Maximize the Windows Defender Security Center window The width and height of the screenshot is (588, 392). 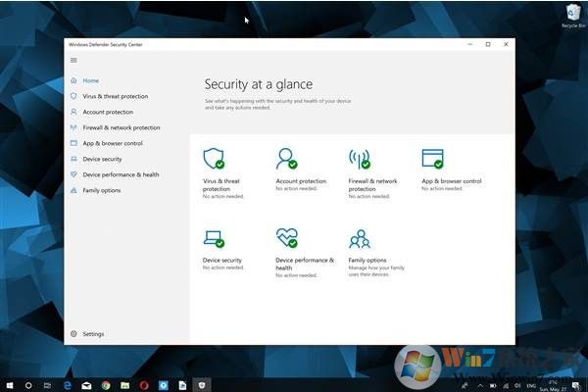coord(488,44)
